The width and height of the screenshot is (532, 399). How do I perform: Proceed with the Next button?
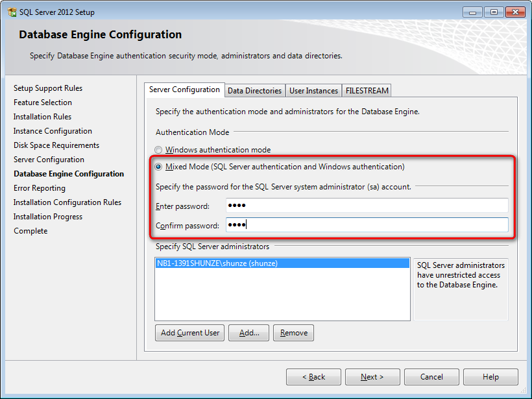(x=372, y=377)
